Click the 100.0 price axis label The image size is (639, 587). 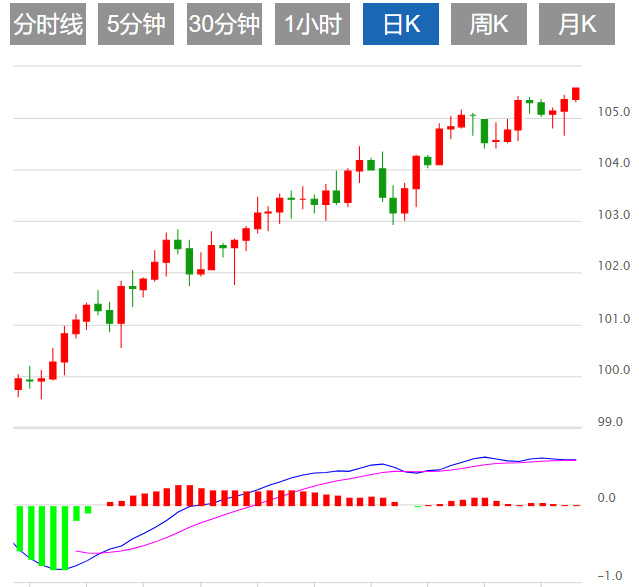613,371
